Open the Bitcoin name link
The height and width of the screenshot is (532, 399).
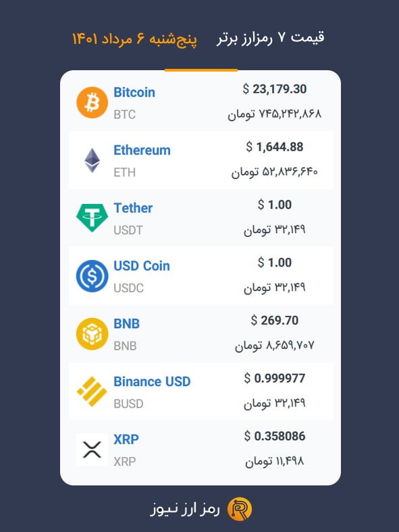(134, 92)
